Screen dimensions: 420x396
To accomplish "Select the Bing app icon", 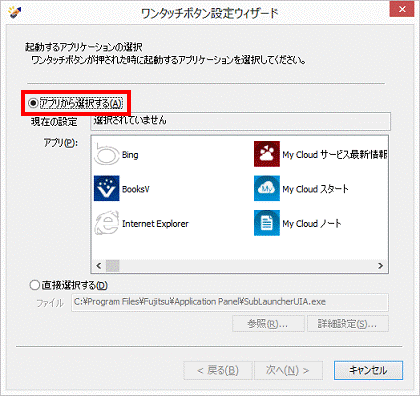I will click(107, 155).
